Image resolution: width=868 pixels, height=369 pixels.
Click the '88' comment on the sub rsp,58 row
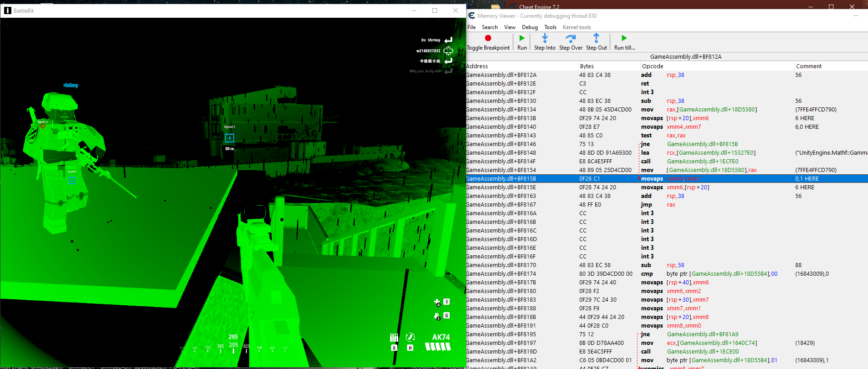[798, 265]
